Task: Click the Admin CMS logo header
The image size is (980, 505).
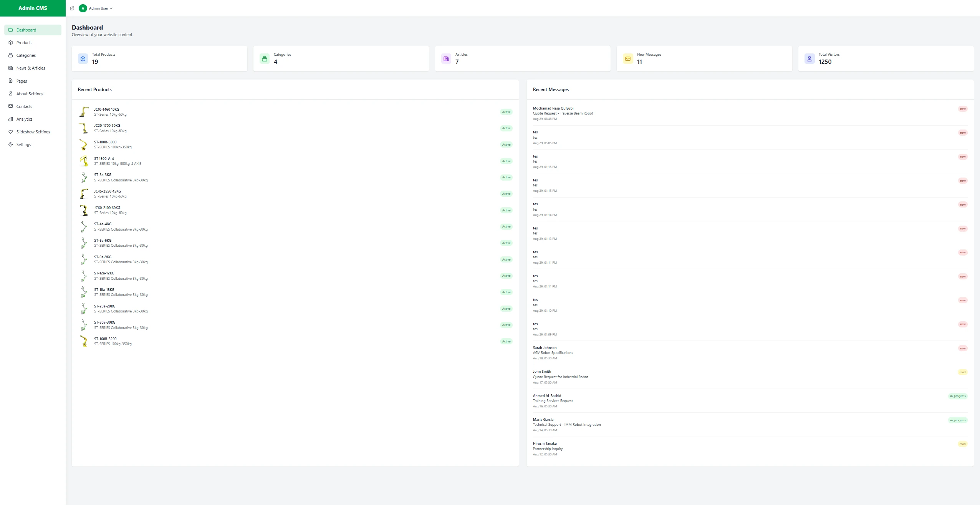Action: 33,8
